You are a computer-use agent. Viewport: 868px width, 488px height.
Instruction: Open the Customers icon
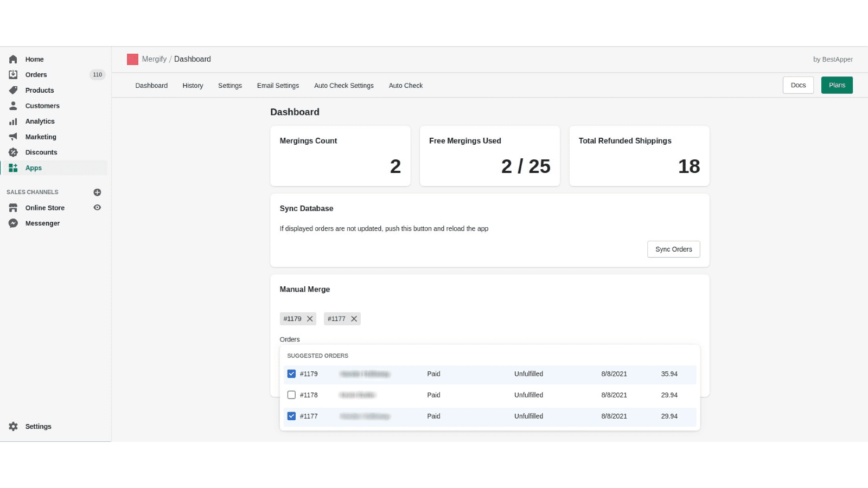[13, 106]
